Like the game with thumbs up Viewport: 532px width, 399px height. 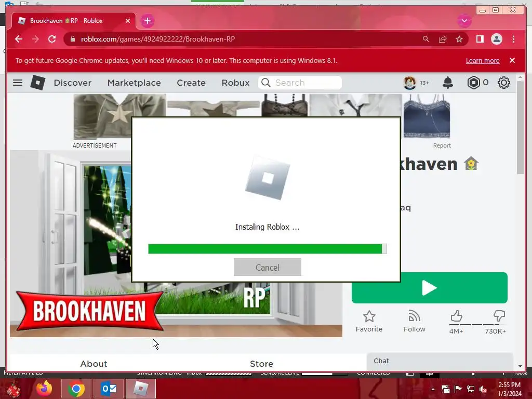coord(456,316)
